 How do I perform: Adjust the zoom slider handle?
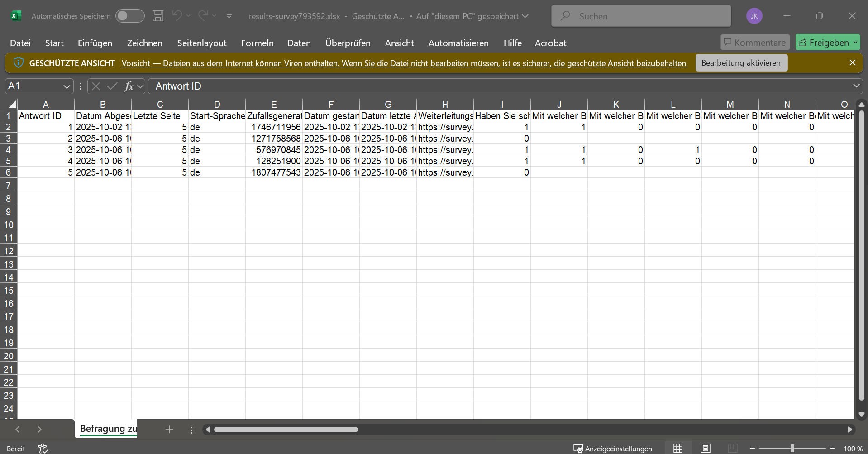(x=792, y=448)
